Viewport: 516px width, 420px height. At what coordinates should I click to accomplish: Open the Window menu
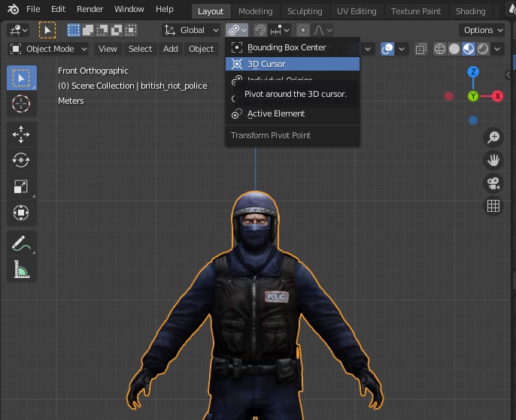[x=129, y=9]
